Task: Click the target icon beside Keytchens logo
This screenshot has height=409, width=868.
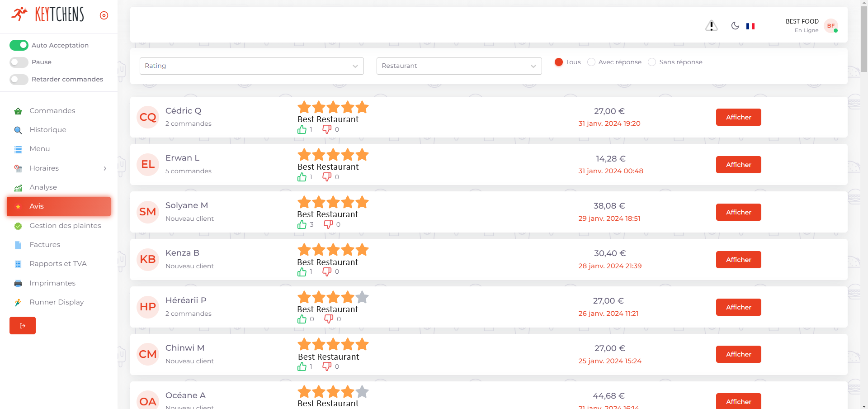Action: pos(104,15)
